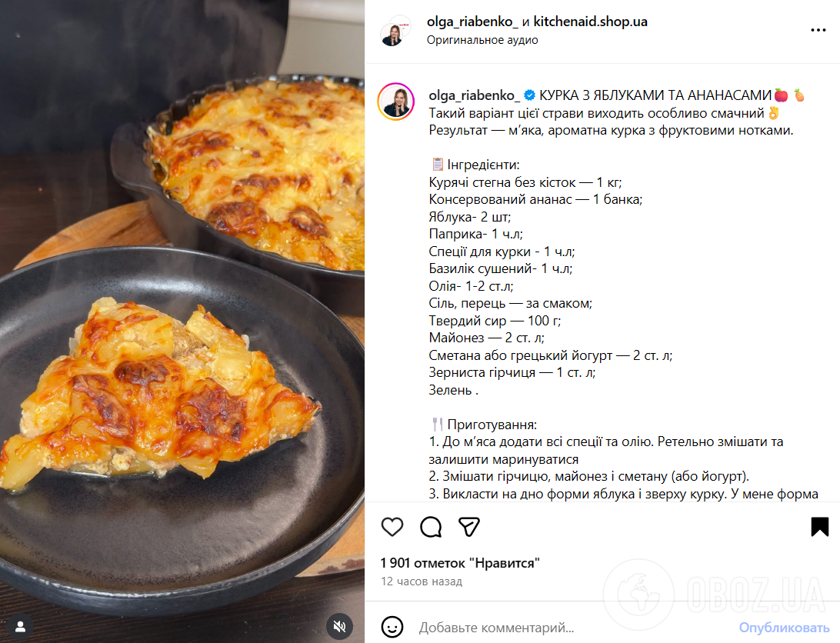Toggle the saved bookmark icon
The image size is (840, 643).
819,527
